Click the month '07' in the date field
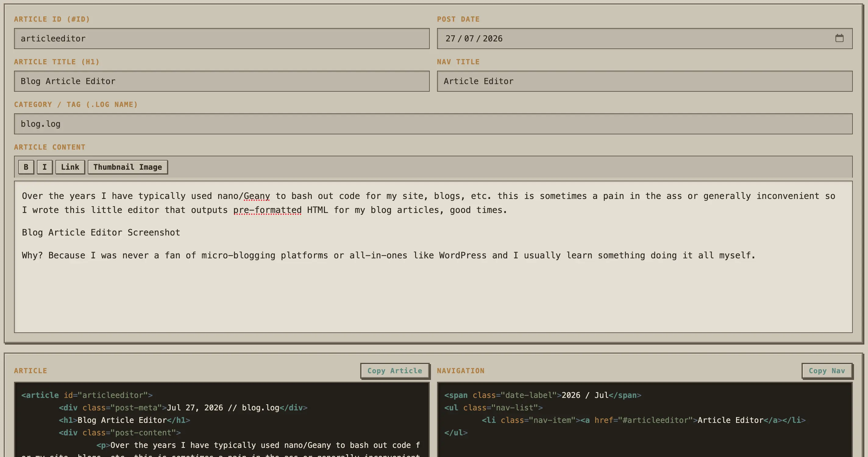Viewport: 868px width, 457px height. tap(469, 38)
